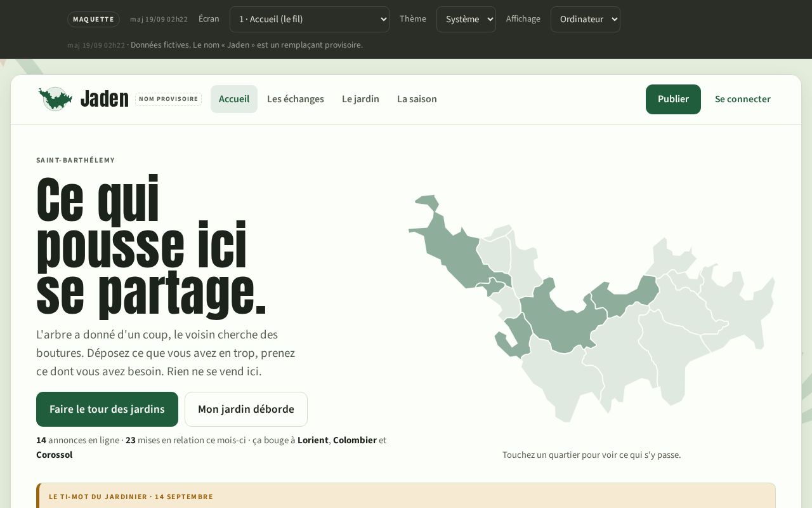This screenshot has width=812, height=508.
Task: Open the Le jardin navigation item
Action: (360, 99)
